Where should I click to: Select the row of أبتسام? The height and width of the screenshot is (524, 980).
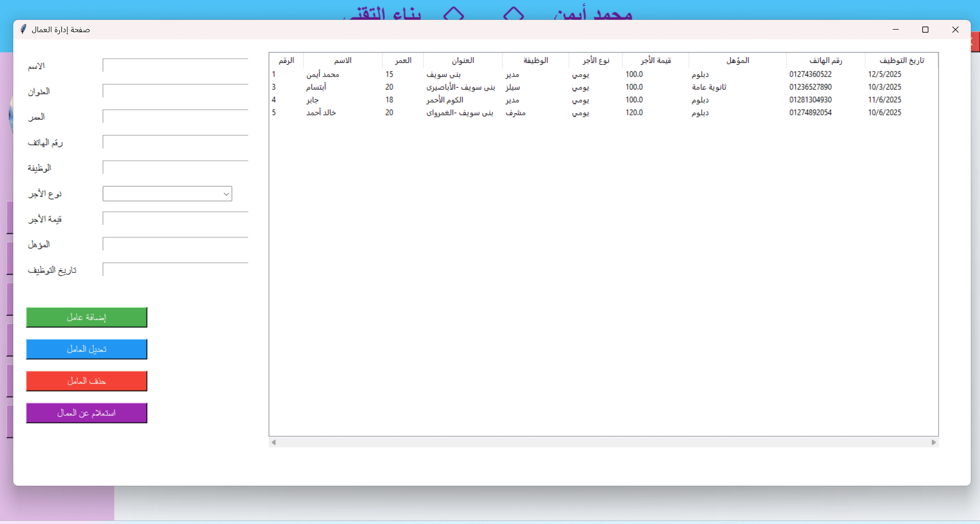604,87
